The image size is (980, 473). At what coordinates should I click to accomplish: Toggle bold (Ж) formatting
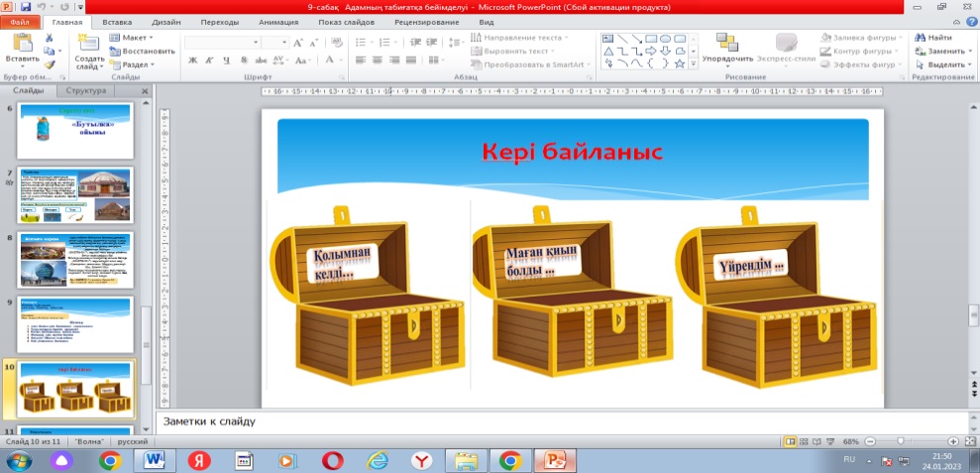tap(193, 60)
